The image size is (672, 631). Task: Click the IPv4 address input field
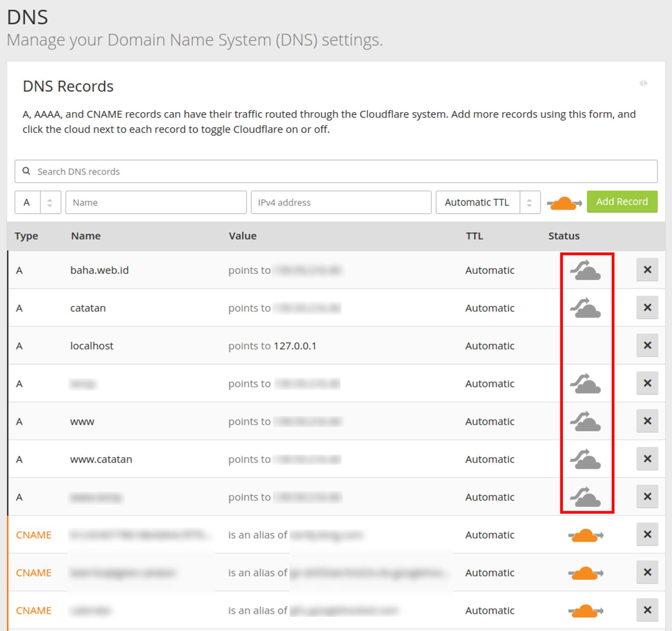[x=341, y=202]
